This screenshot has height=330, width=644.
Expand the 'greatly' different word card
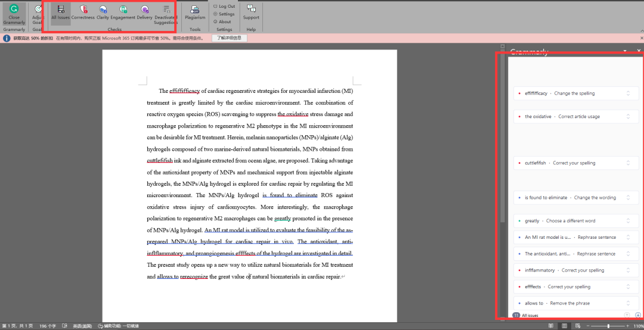click(576, 221)
